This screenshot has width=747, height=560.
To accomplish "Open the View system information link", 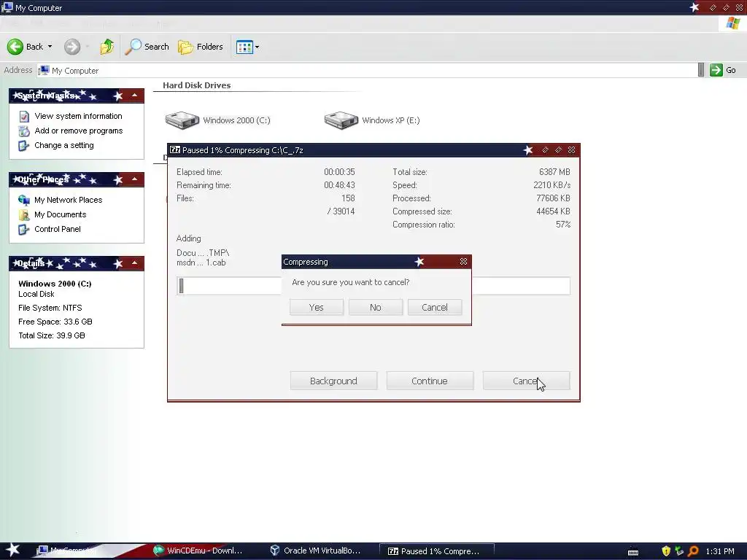I will pyautogui.click(x=78, y=116).
